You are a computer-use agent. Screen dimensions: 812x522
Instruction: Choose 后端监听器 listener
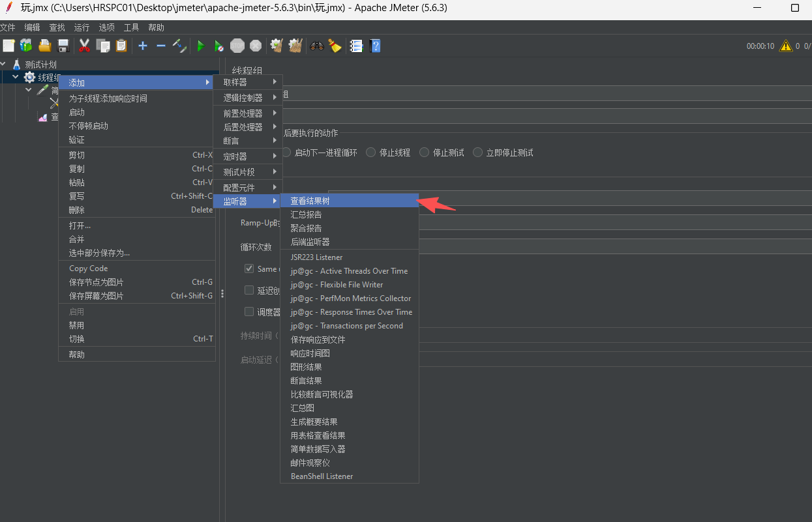(x=349, y=242)
